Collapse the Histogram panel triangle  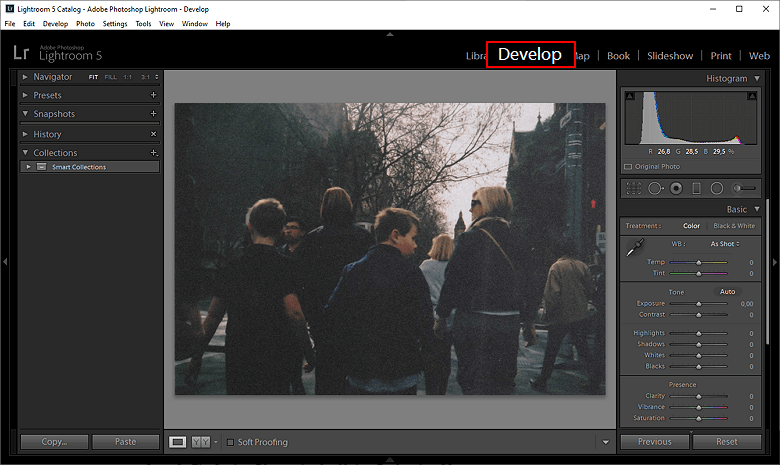point(757,79)
